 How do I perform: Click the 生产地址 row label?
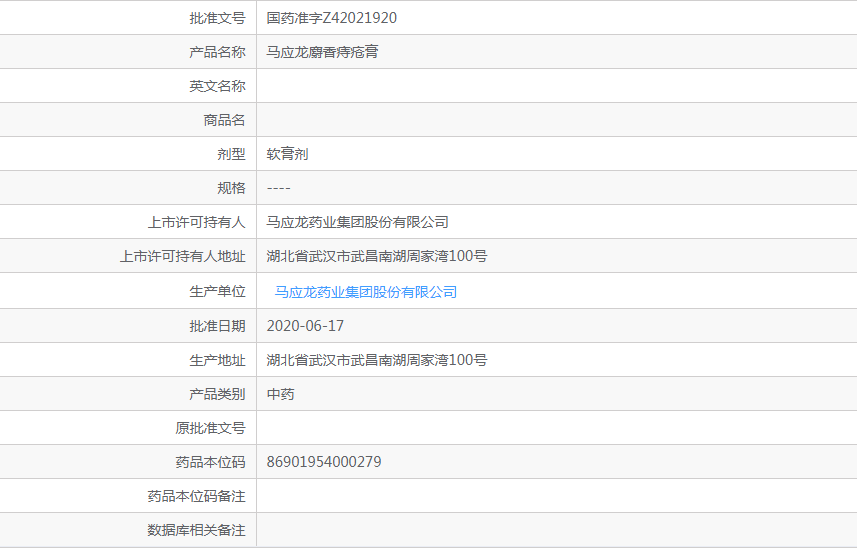tap(218, 360)
